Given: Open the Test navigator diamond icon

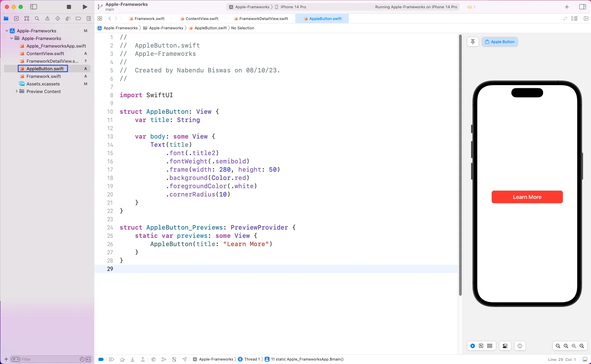Looking at the screenshot, I should click(58, 19).
